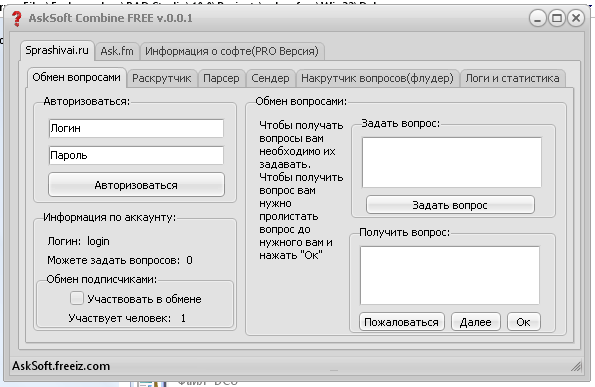The width and height of the screenshot is (595, 387).
Task: Click the red question mark app icon
Action: pos(16,18)
